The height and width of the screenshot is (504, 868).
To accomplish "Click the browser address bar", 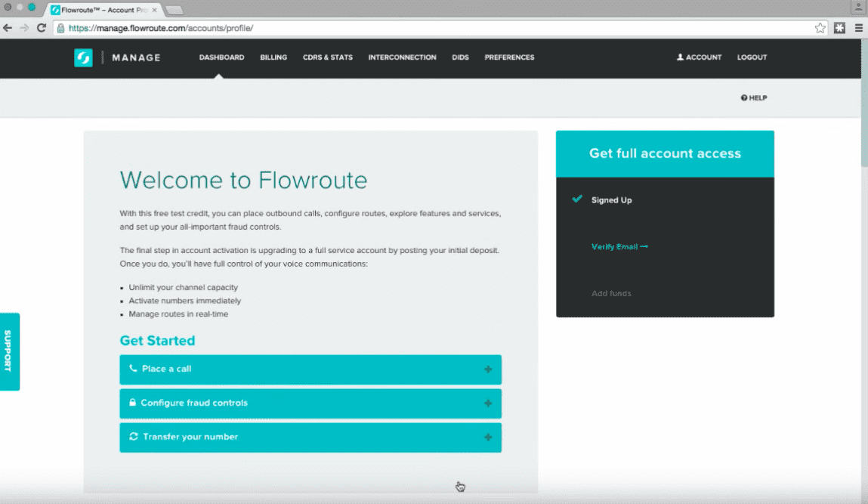I will click(438, 28).
